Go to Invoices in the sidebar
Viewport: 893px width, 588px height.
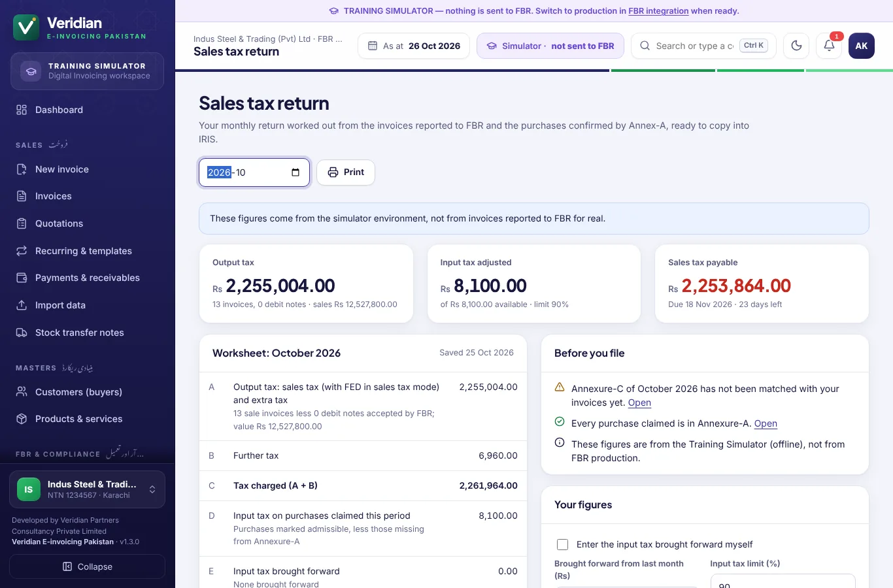point(88,196)
